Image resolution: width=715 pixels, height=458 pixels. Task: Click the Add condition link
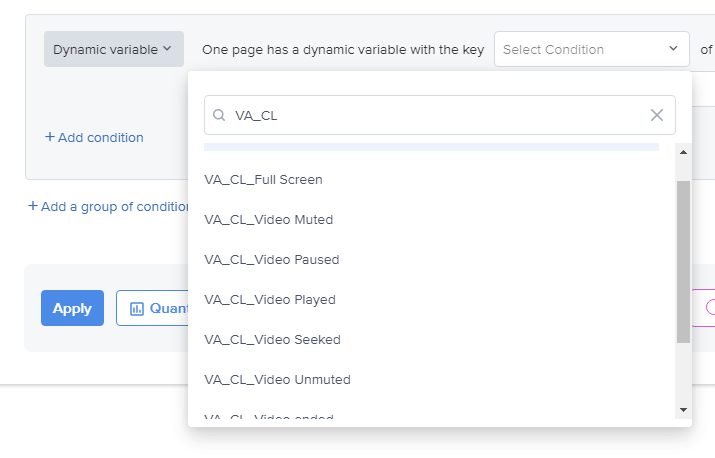click(x=94, y=137)
